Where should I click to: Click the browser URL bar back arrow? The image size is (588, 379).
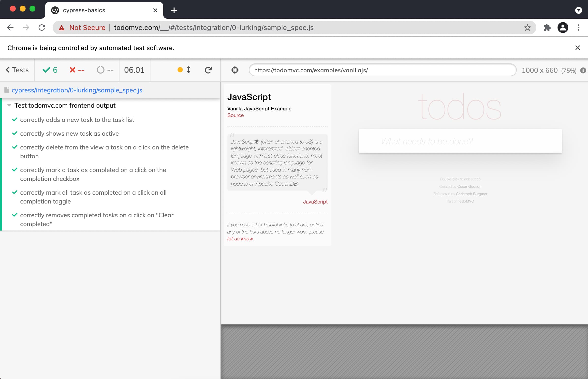pyautogui.click(x=10, y=28)
